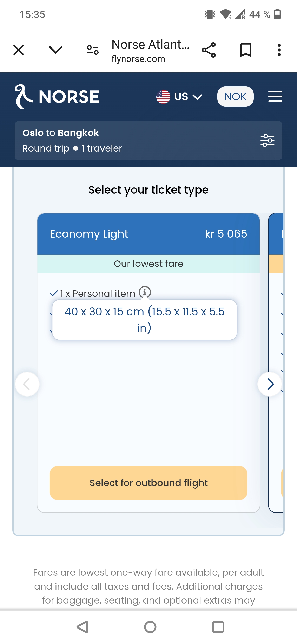Image resolution: width=297 pixels, height=644 pixels.
Task: Tap the share icon
Action: 209,50
